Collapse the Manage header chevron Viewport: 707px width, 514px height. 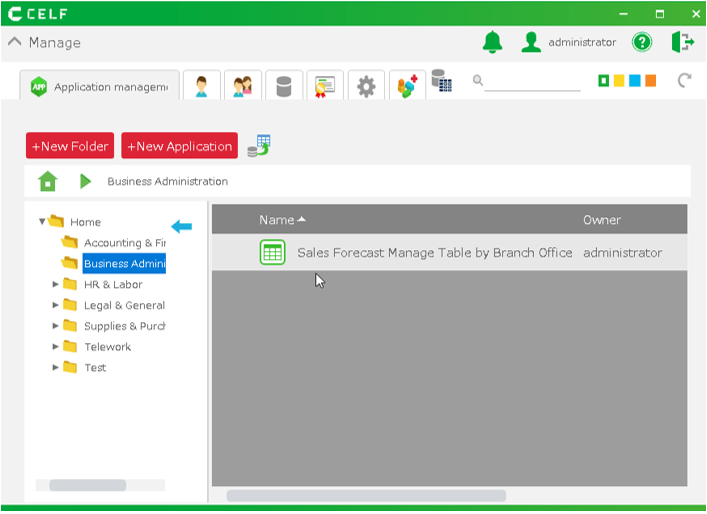pyautogui.click(x=14, y=42)
